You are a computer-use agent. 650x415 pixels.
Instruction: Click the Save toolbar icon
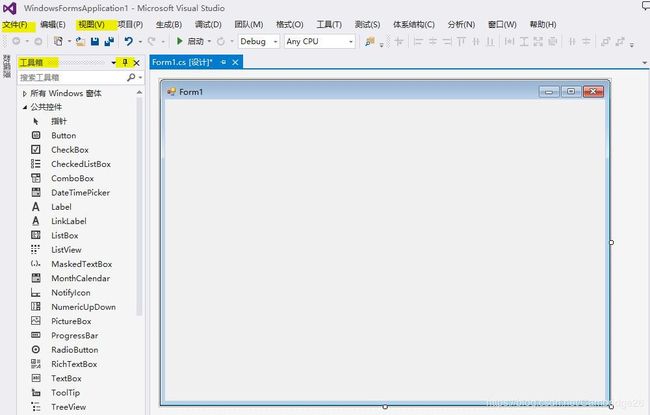tap(95, 41)
